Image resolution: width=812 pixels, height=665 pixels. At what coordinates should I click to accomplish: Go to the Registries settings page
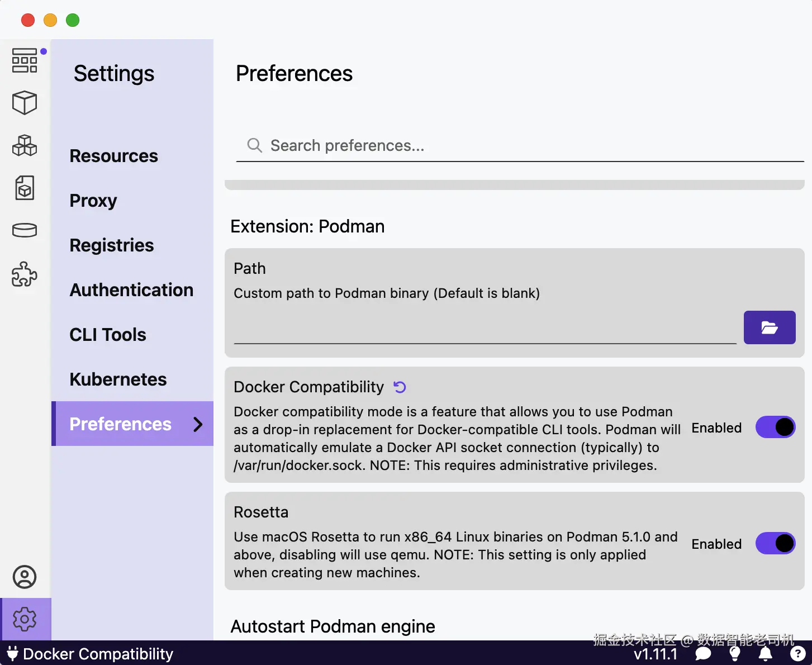pos(112,245)
